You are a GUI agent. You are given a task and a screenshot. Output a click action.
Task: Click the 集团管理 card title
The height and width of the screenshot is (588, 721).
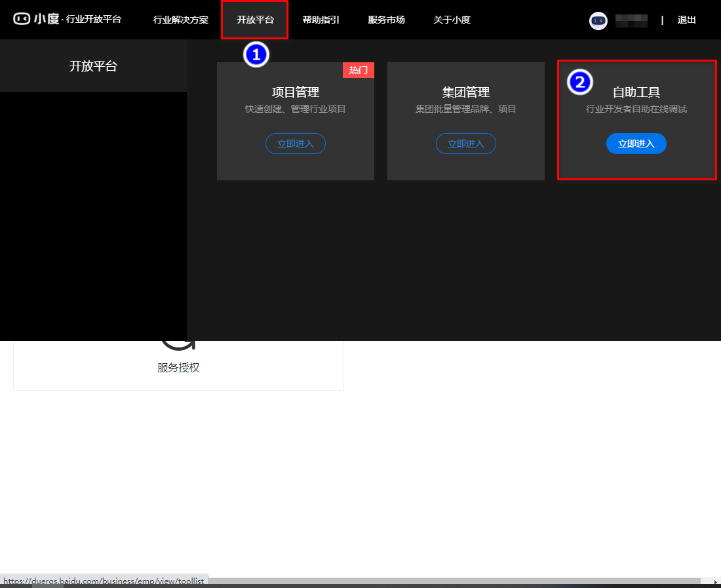[x=465, y=92]
